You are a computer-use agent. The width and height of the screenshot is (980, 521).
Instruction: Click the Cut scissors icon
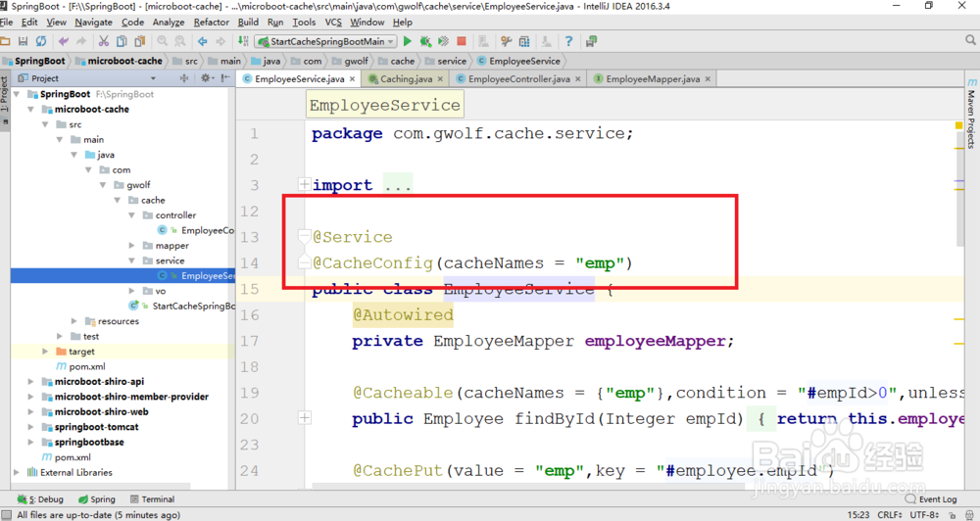pos(104,41)
